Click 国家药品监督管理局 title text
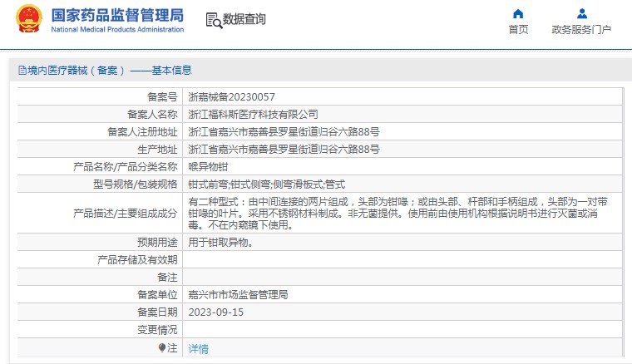632x364 pixels. point(117,15)
